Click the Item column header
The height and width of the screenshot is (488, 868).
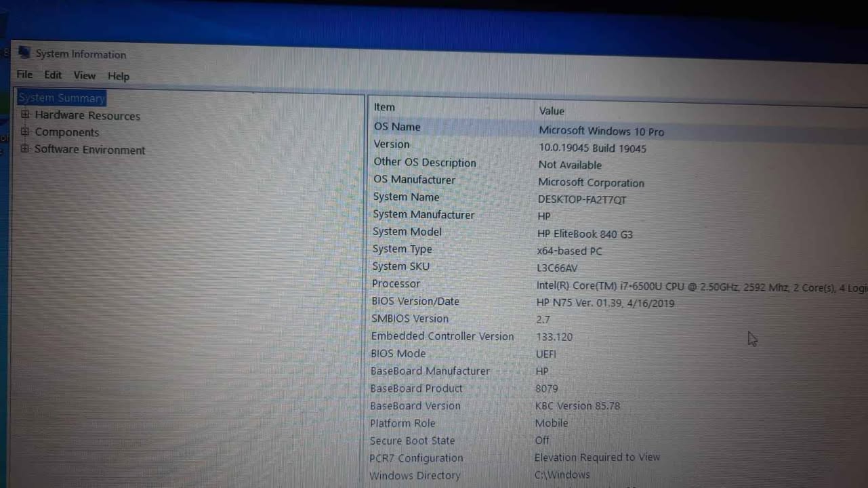(x=384, y=107)
